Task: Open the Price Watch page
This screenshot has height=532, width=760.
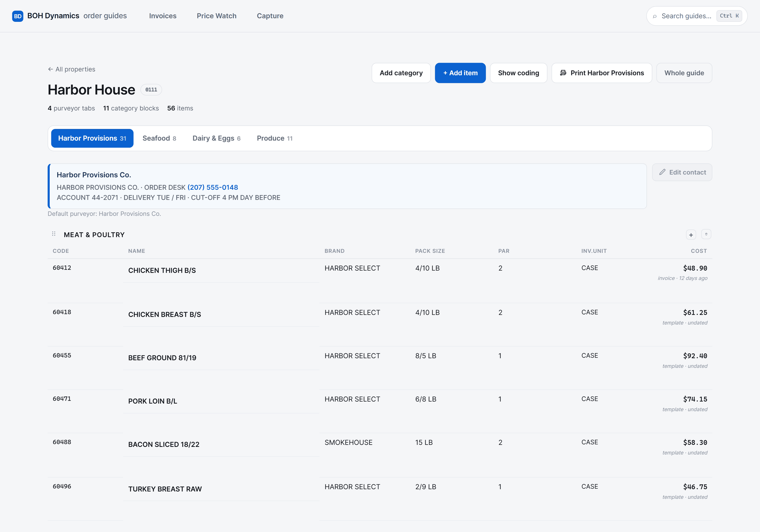Action: coord(217,16)
